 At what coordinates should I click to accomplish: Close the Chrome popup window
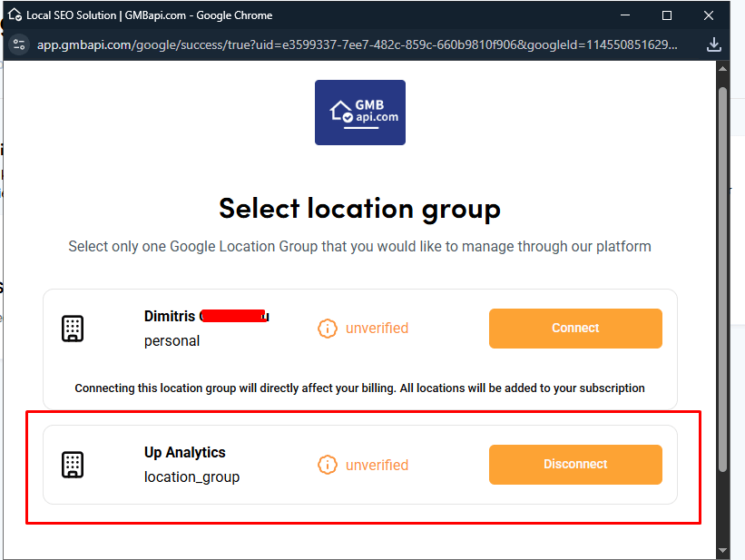coord(709,15)
